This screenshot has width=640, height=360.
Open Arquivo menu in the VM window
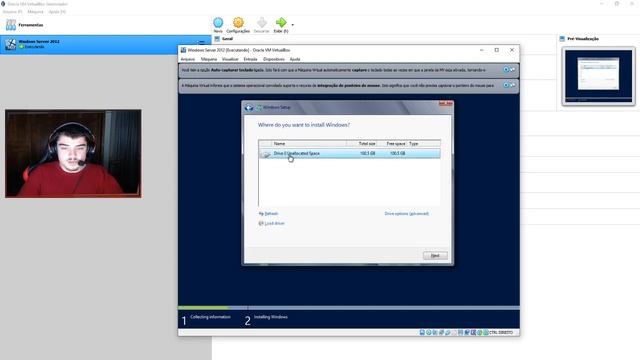coord(188,59)
